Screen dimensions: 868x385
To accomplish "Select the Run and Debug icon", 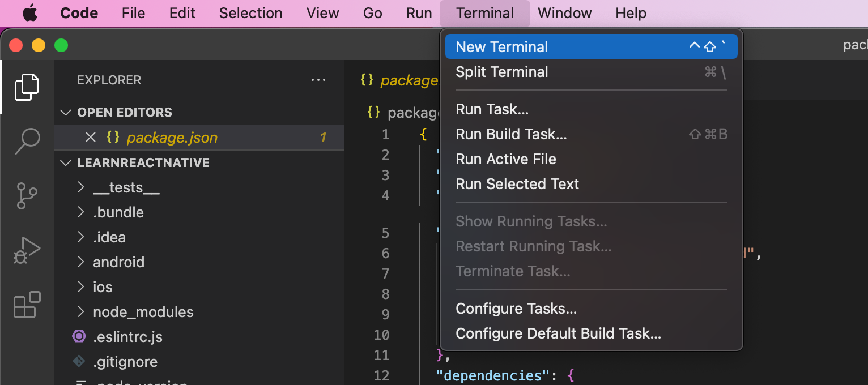I will [27, 249].
